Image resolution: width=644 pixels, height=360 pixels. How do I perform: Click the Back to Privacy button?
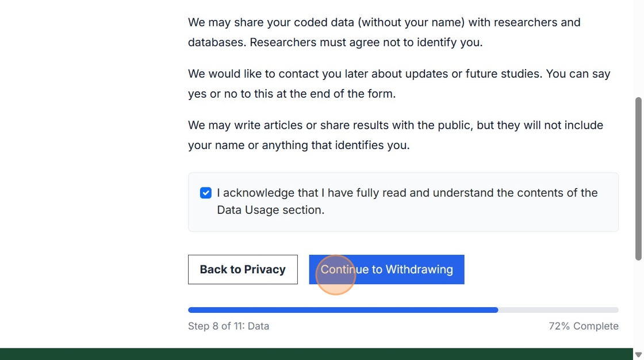click(243, 270)
